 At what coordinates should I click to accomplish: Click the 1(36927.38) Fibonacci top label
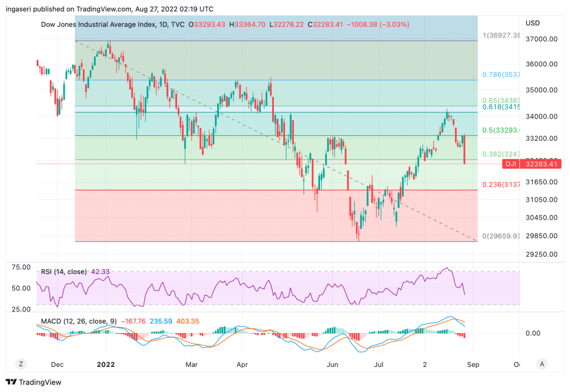click(502, 35)
